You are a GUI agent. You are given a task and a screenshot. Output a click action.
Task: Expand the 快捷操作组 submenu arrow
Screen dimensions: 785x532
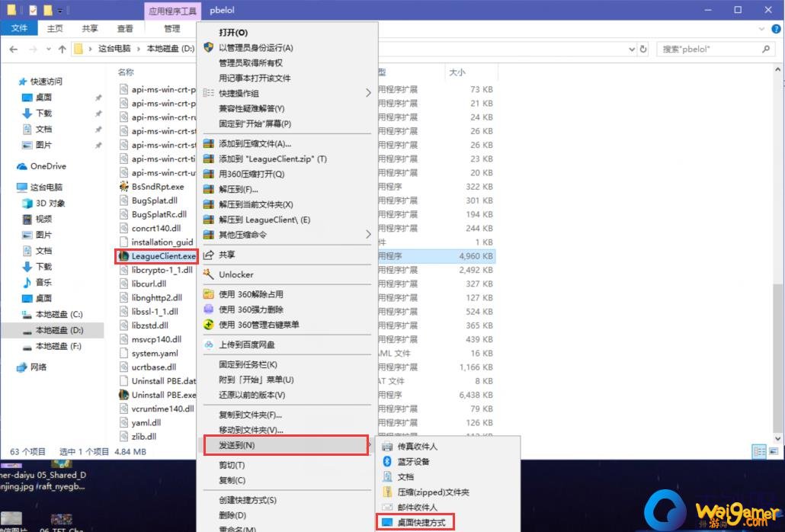click(368, 93)
